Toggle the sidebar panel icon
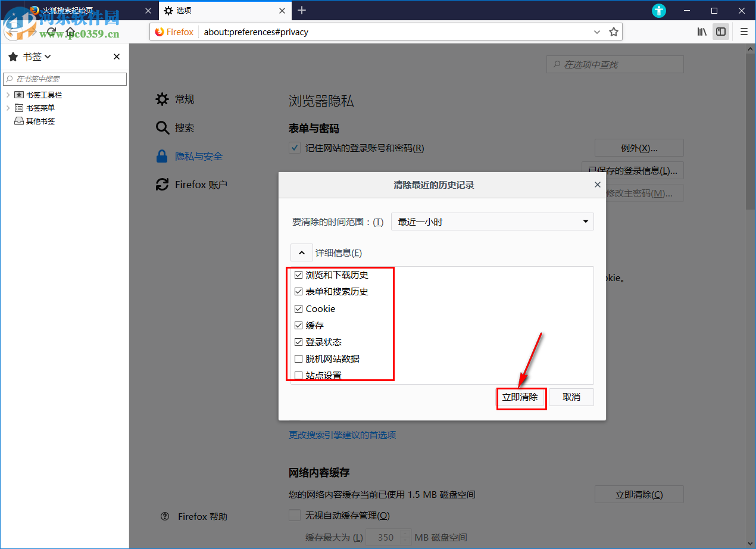The height and width of the screenshot is (549, 756). pos(720,32)
